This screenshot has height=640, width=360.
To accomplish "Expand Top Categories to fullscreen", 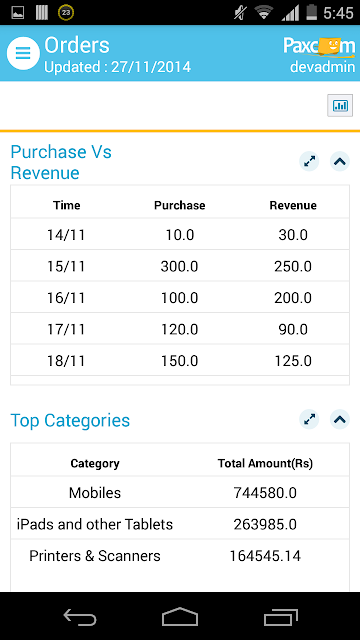I will point(309,419).
